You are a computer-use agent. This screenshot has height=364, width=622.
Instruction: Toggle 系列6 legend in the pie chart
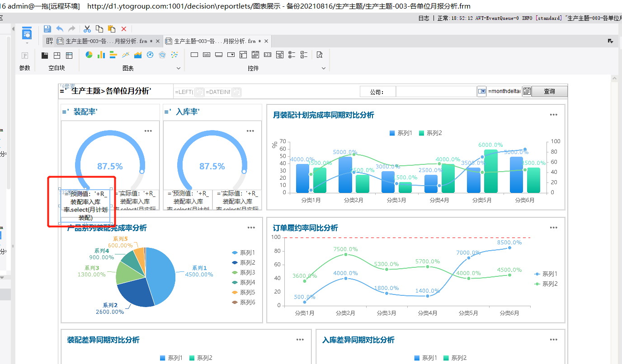click(244, 302)
